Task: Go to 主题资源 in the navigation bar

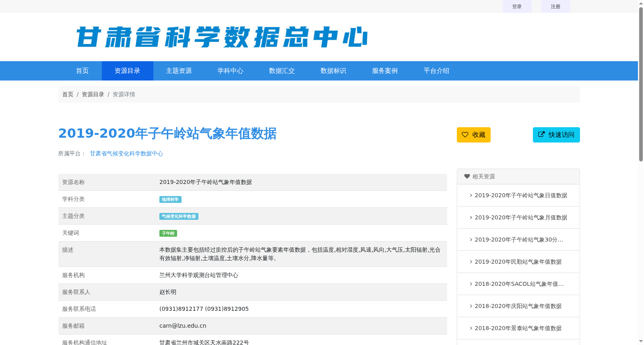Action: 179,71
